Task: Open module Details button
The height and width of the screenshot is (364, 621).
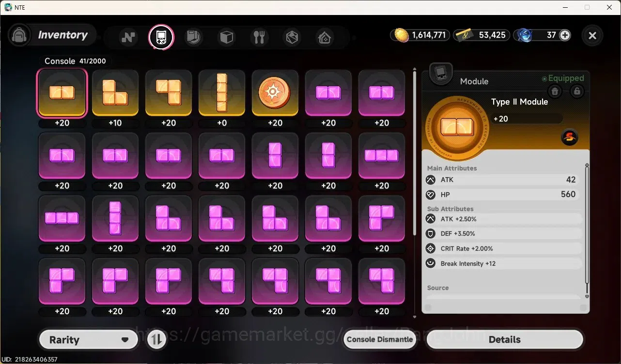Action: tap(504, 339)
